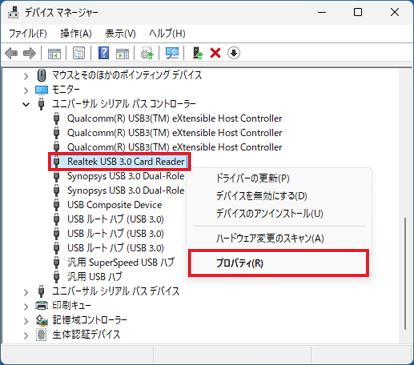Viewport: 414px width, 365px height.
Task: Click USB icon beside Realtek USB 3.0 Card Reader
Action: pos(57,162)
